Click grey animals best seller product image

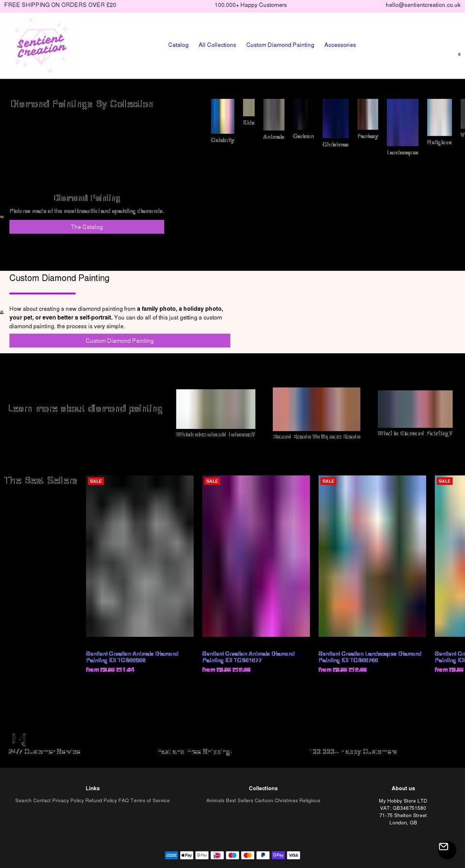click(139, 556)
